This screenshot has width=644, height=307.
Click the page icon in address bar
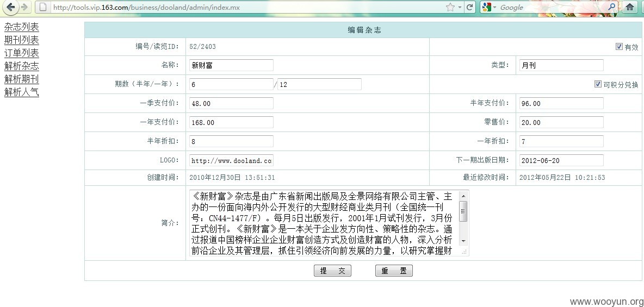tap(42, 7)
